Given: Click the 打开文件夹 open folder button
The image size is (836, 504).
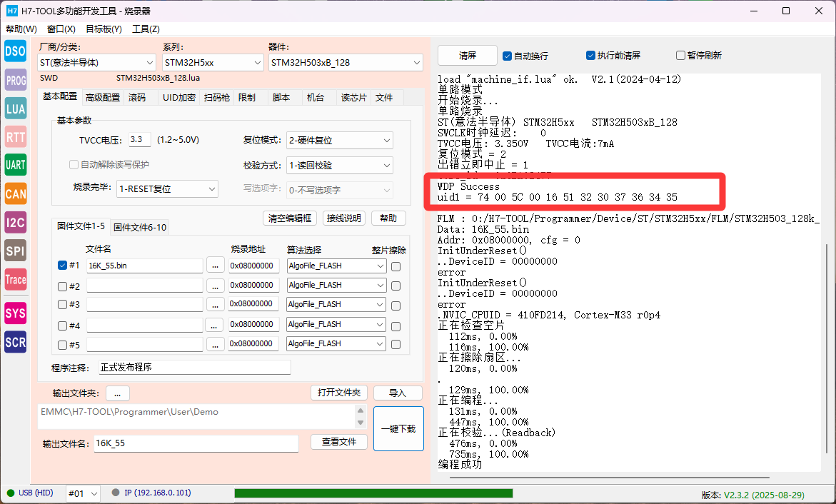Looking at the screenshot, I should tap(339, 393).
